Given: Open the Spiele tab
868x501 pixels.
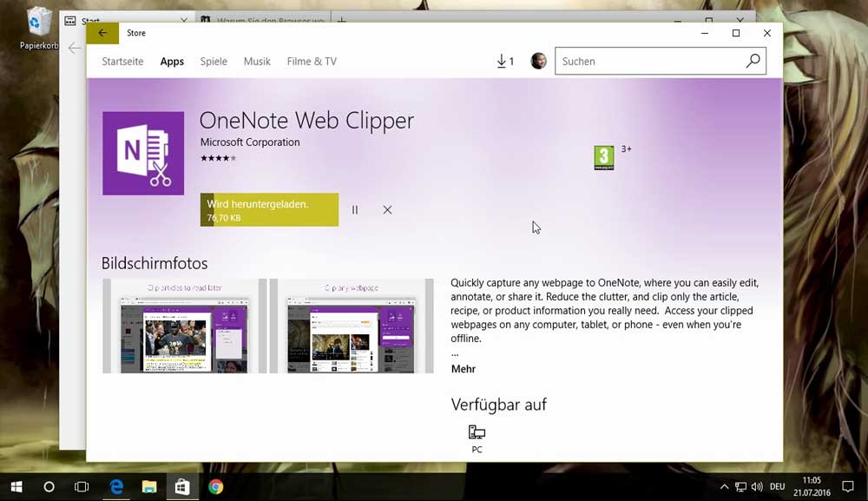Looking at the screenshot, I should (214, 62).
